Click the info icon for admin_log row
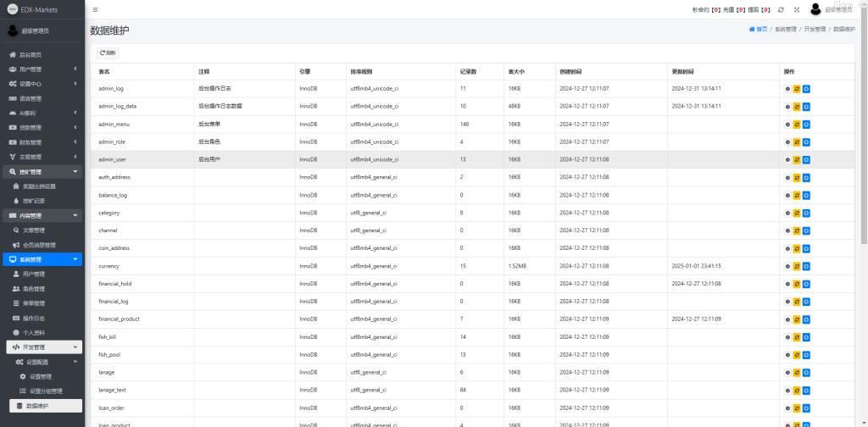This screenshot has width=868, height=427. click(x=787, y=88)
